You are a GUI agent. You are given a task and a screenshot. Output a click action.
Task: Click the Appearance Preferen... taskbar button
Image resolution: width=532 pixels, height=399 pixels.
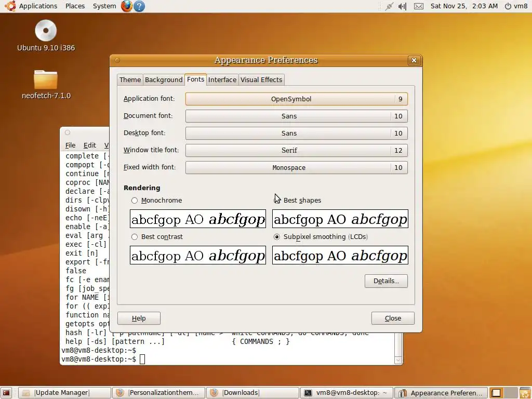coord(441,393)
